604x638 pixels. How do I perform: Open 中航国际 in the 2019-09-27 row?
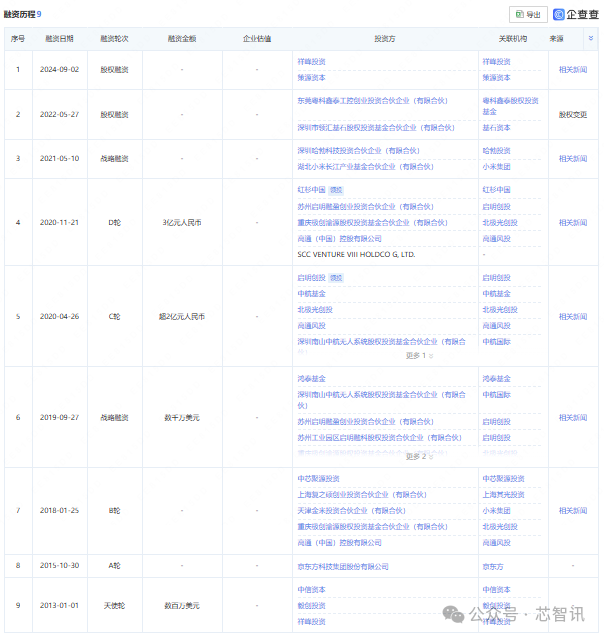click(x=496, y=394)
